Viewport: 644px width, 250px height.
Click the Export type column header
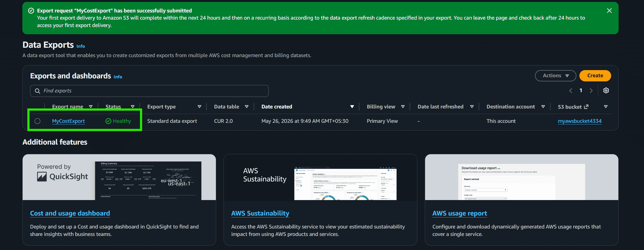tap(161, 107)
